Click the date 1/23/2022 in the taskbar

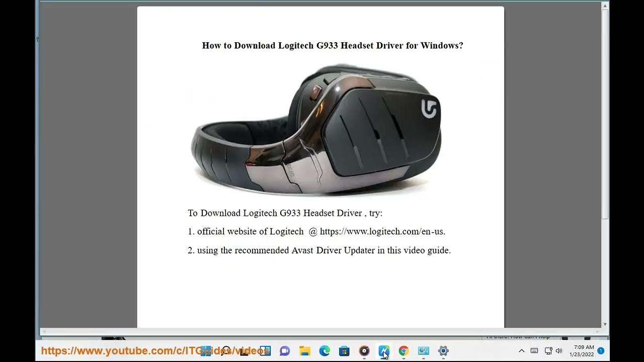(x=582, y=354)
